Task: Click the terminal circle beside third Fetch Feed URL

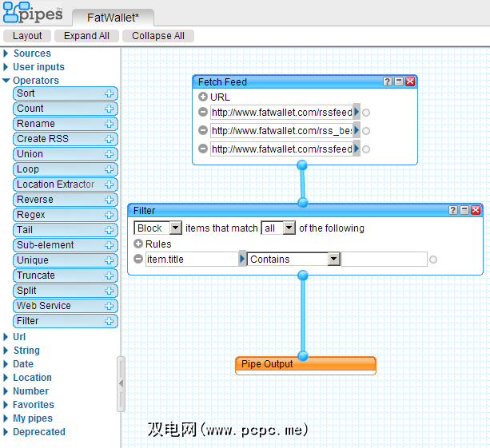Action: [366, 149]
